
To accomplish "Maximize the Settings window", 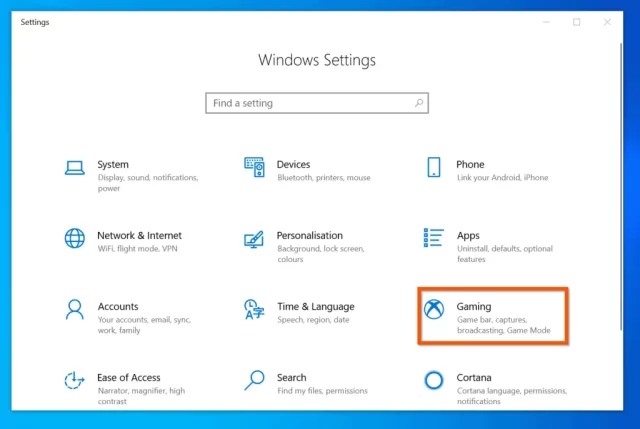I will [577, 22].
